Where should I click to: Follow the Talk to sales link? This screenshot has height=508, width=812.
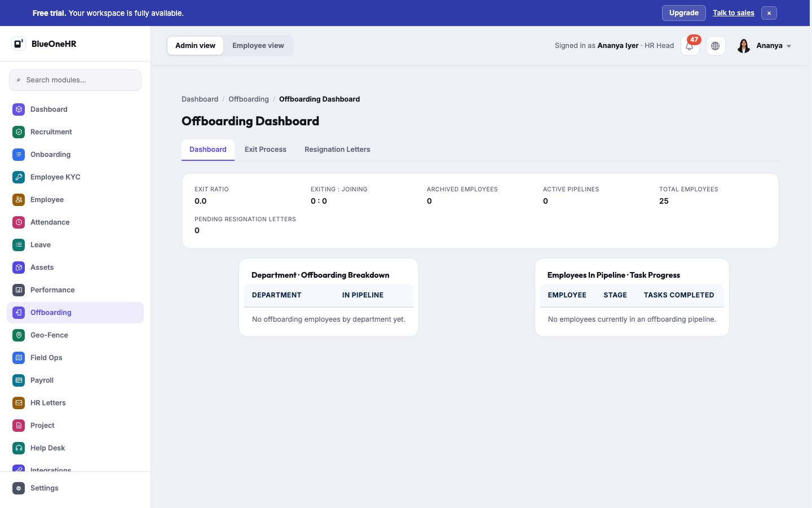pos(734,13)
